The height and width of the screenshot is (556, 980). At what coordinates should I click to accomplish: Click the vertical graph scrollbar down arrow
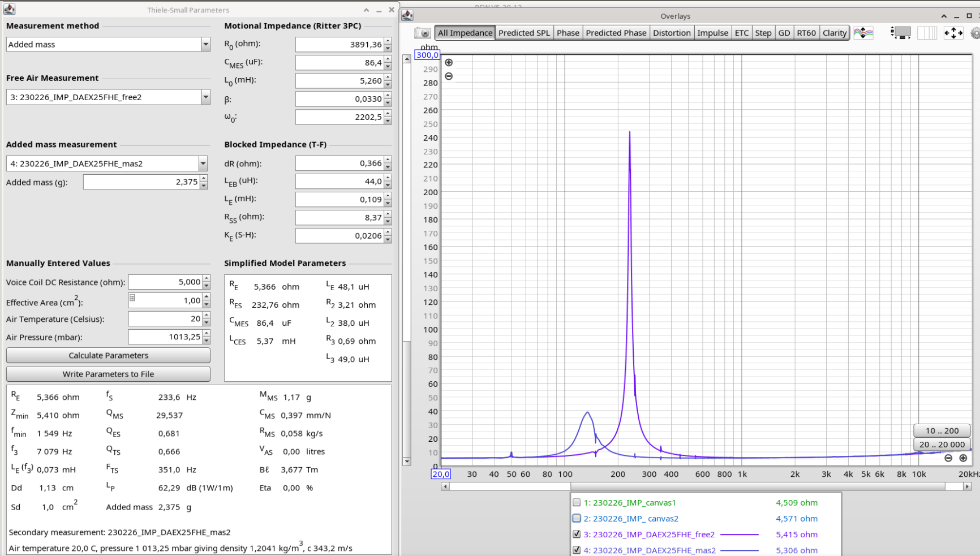(x=407, y=462)
